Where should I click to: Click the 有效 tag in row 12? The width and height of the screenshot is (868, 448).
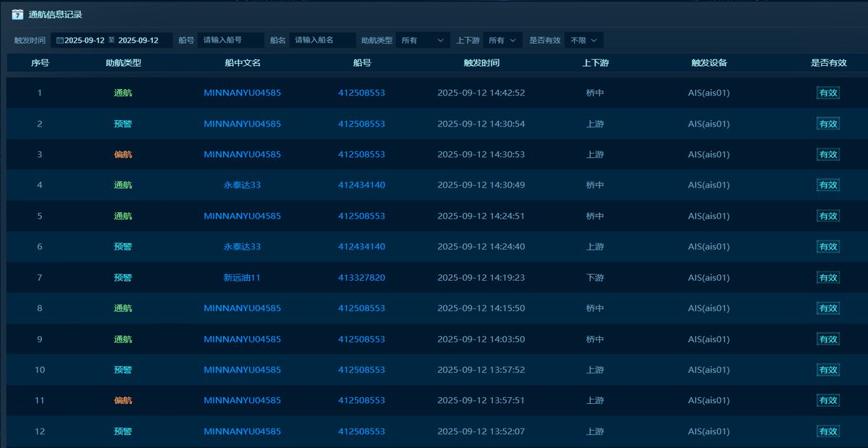827,431
